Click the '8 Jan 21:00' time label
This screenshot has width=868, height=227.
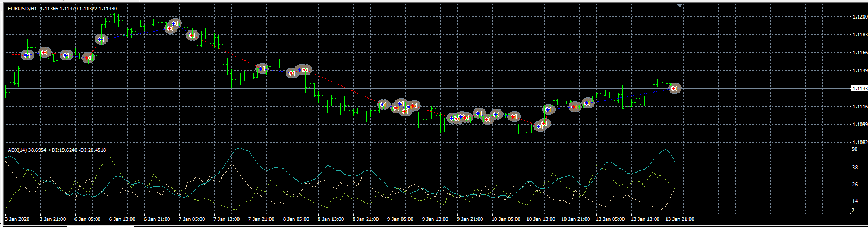366,219
